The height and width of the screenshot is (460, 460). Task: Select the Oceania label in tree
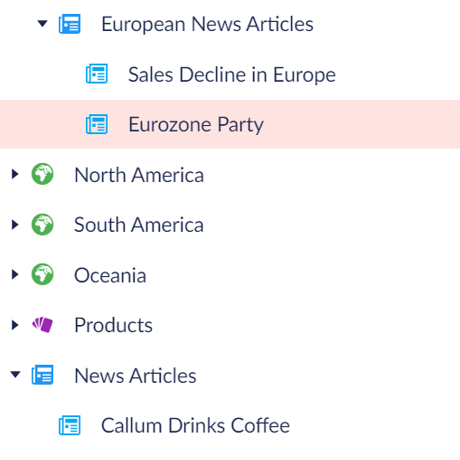pos(110,275)
